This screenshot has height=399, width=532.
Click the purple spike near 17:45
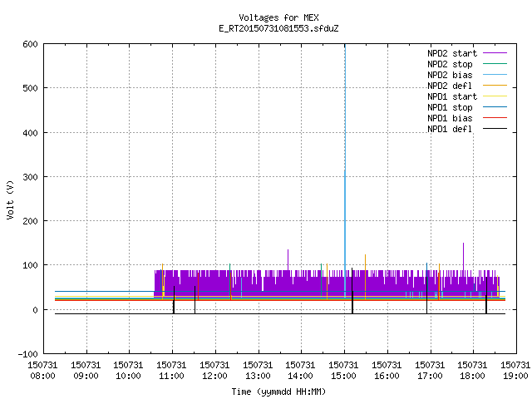pyautogui.click(x=464, y=257)
